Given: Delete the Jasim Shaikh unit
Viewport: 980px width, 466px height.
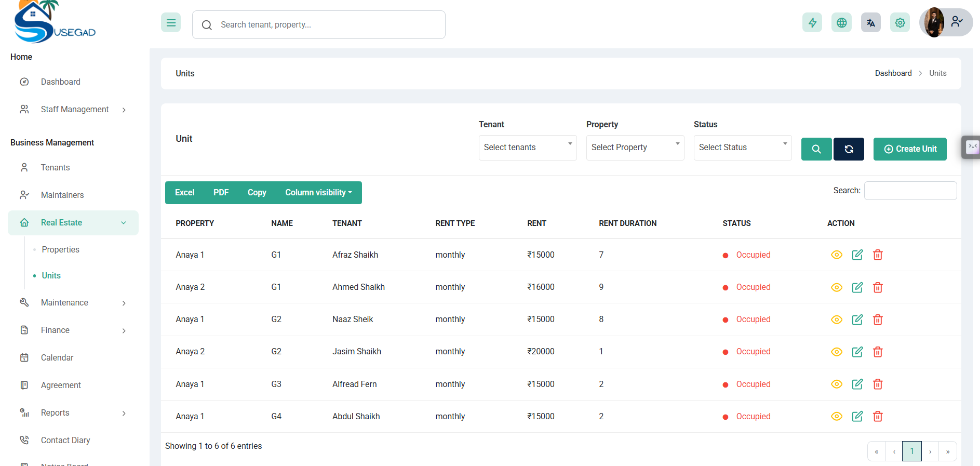Looking at the screenshot, I should [x=878, y=352].
